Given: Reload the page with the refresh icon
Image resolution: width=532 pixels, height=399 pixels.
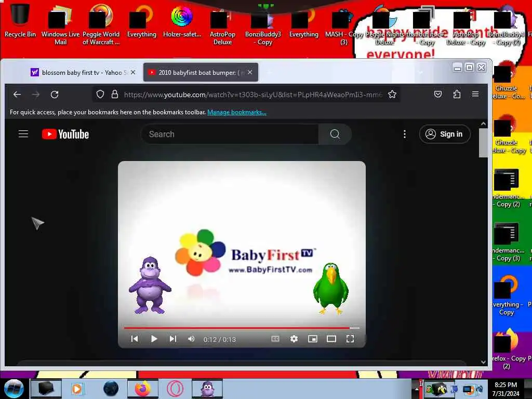Looking at the screenshot, I should [55, 95].
